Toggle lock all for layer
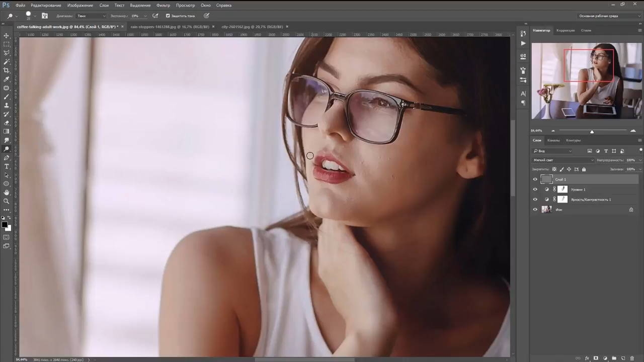This screenshot has width=644, height=362. point(584,169)
